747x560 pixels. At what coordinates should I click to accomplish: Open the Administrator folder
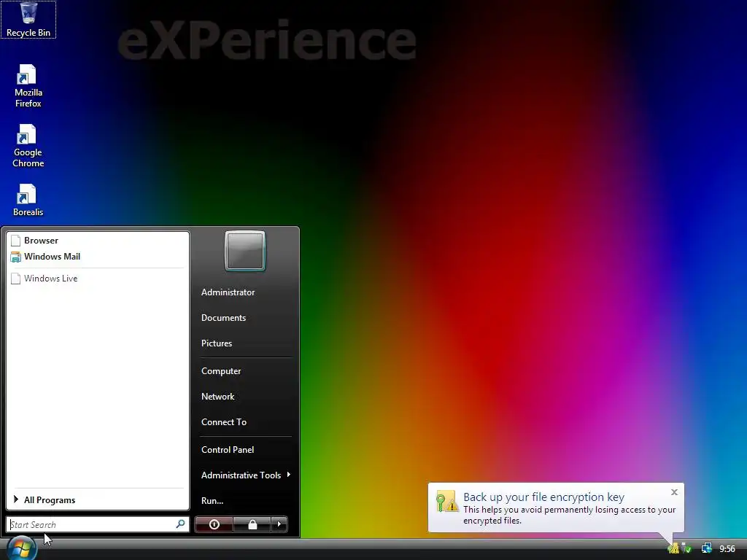click(228, 292)
